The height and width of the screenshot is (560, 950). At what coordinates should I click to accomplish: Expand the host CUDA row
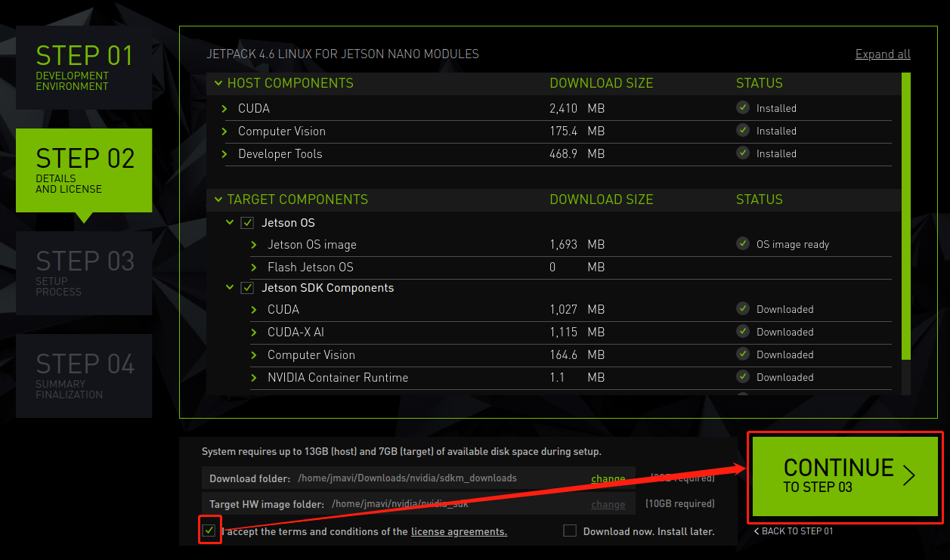[x=224, y=109]
